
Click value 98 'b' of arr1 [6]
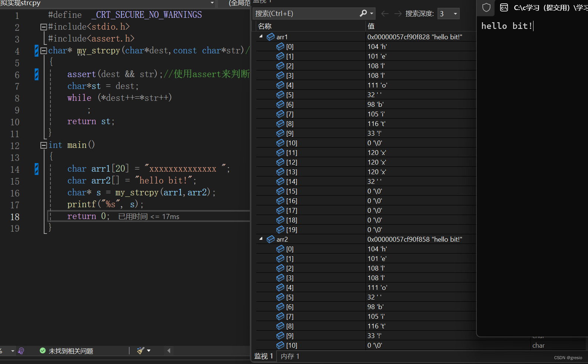pyautogui.click(x=376, y=105)
